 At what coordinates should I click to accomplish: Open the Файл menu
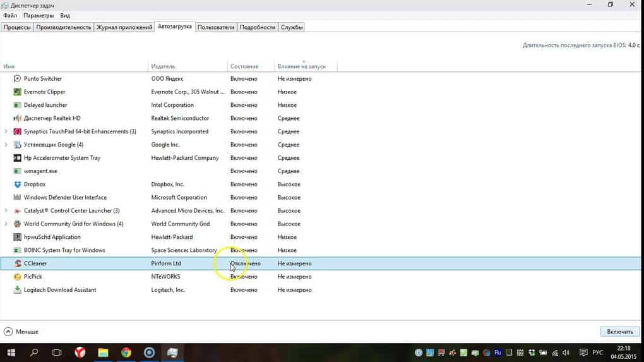10,16
